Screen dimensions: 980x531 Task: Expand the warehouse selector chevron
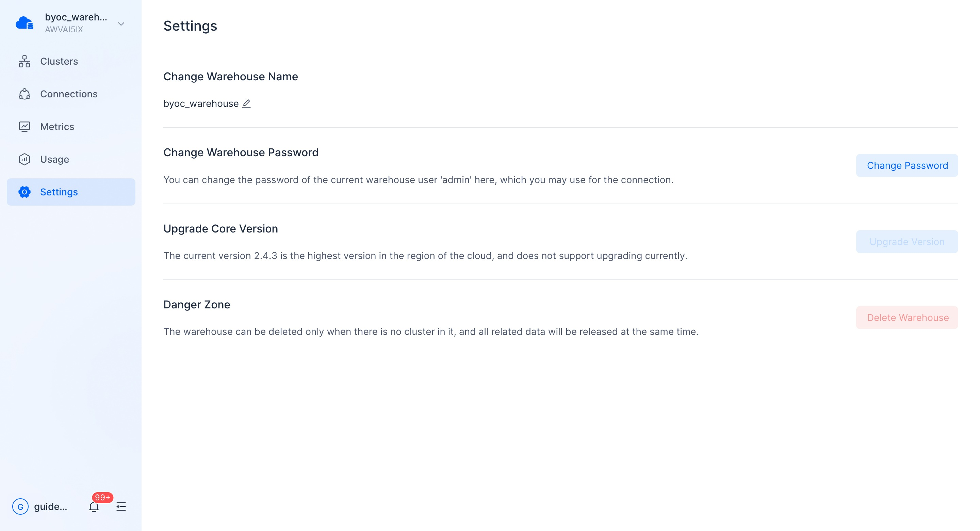(121, 23)
